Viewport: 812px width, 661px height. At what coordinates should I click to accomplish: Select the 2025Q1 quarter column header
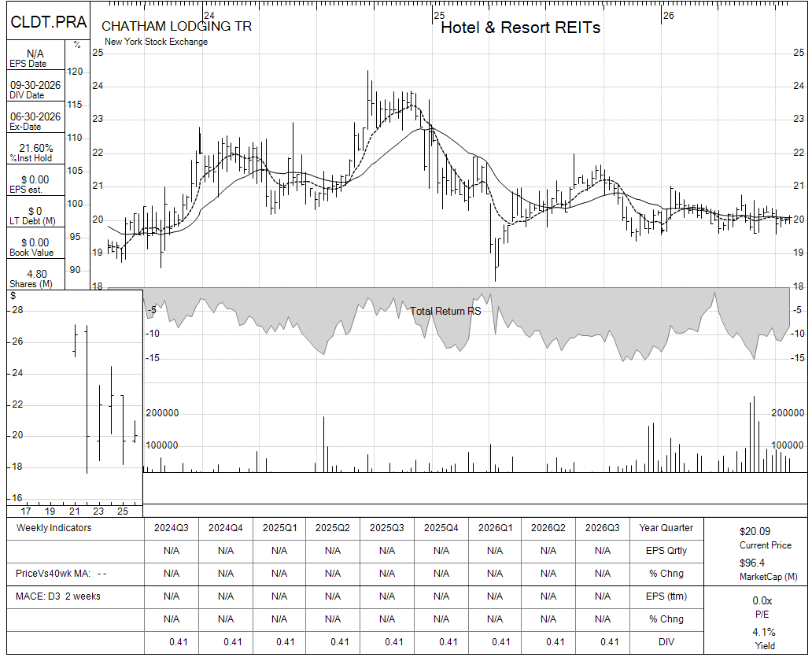[279, 528]
